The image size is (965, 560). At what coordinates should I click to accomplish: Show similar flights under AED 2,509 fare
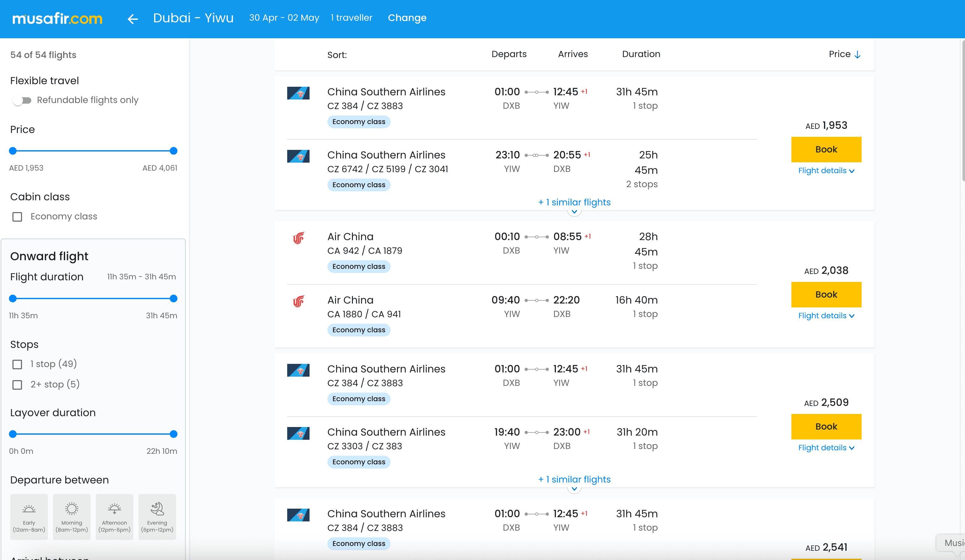[x=574, y=480]
